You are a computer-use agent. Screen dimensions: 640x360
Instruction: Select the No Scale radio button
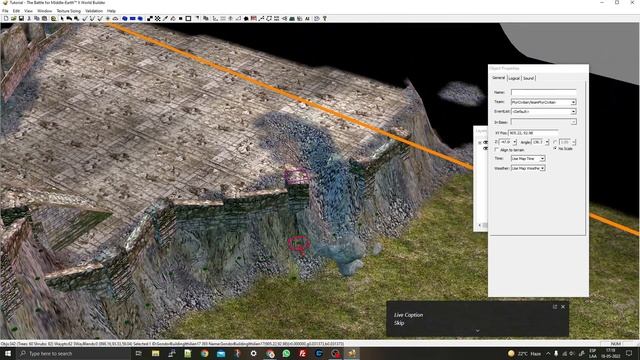point(555,148)
